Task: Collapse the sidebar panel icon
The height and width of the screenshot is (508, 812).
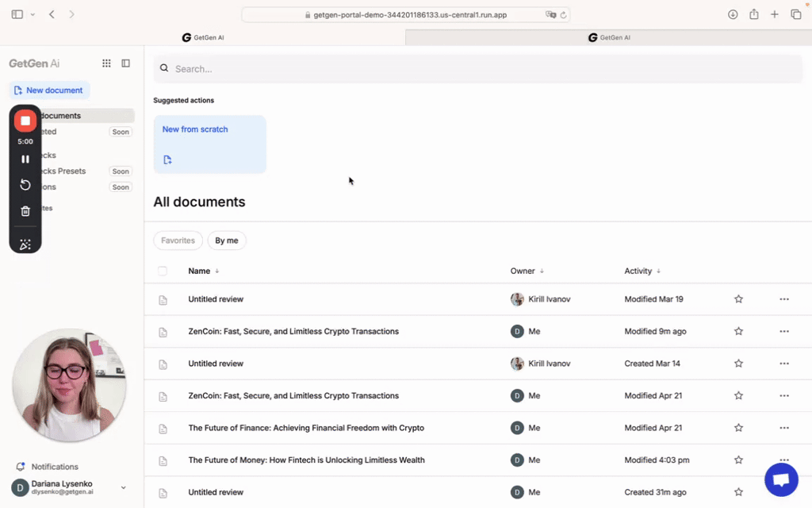Action: 126,63
